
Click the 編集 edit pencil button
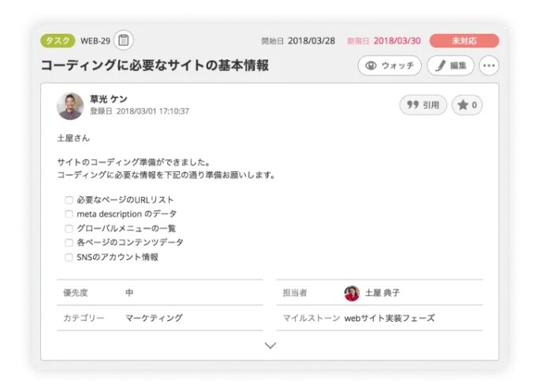(x=450, y=65)
